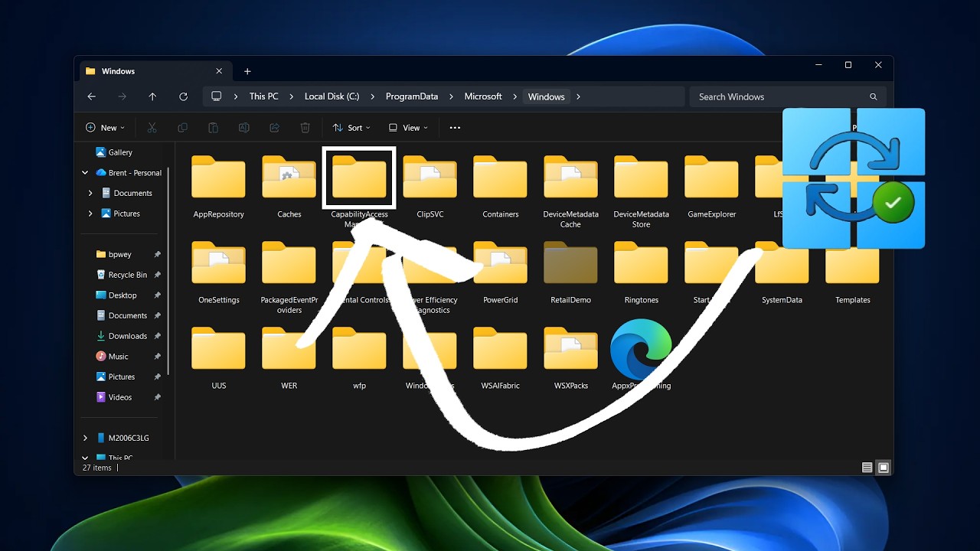Open Gallery in the navigation pane
The height and width of the screenshot is (551, 980).
(x=113, y=152)
